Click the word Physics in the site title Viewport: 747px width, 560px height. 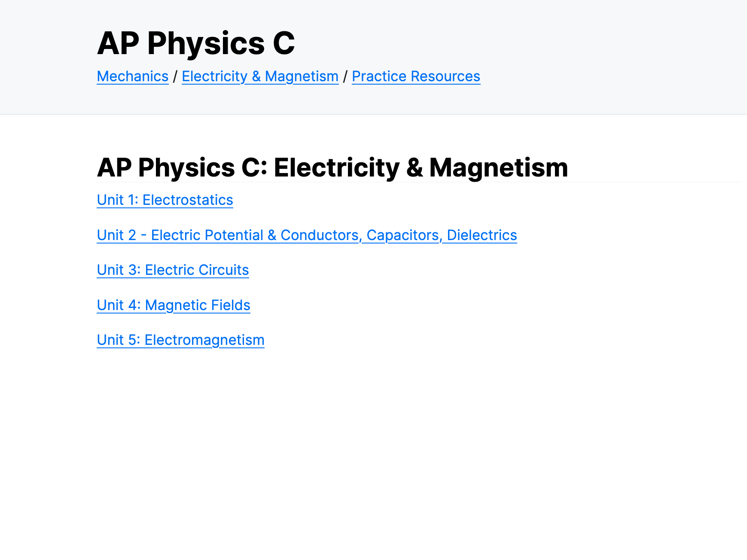(206, 43)
